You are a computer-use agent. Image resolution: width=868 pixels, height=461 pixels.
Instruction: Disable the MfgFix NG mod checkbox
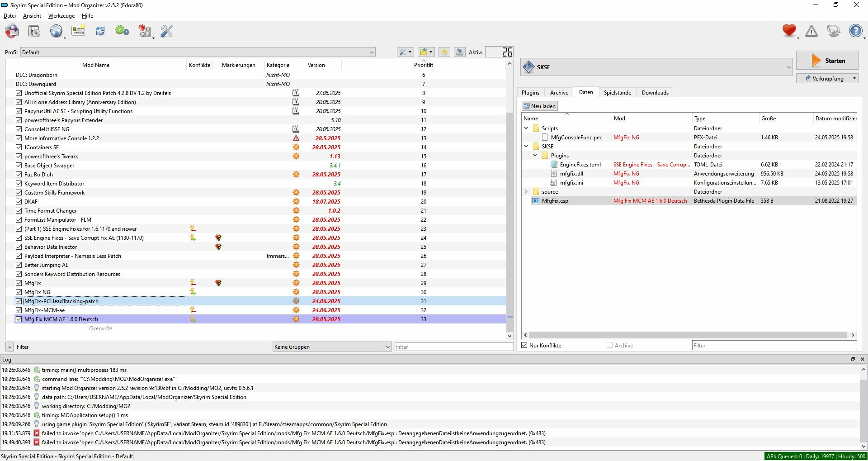tap(19, 292)
